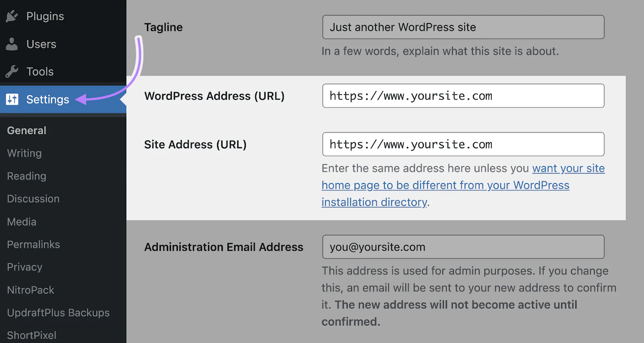Click the Tools wrench icon
This screenshot has width=644, height=343.
(x=12, y=72)
